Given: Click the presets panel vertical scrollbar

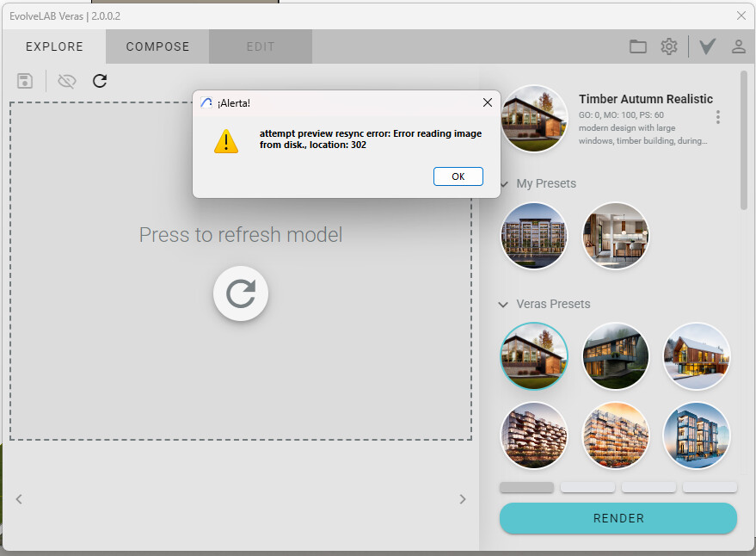Looking at the screenshot, I should pos(744,140).
